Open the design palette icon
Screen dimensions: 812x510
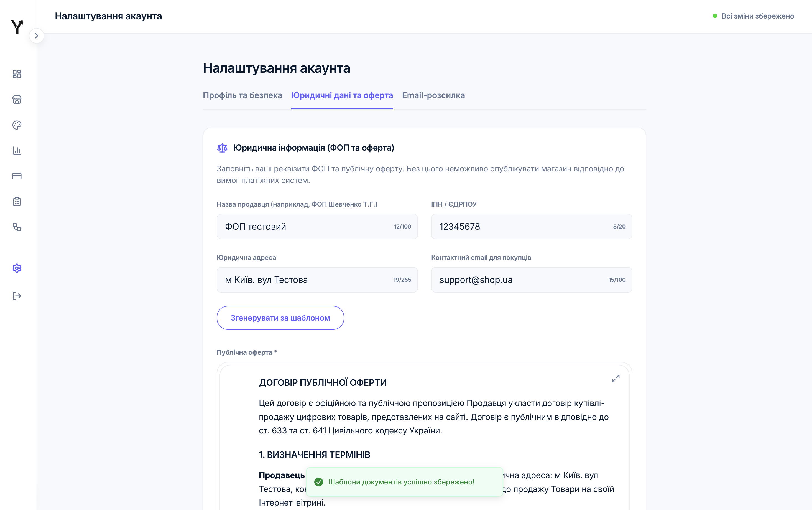point(17,125)
